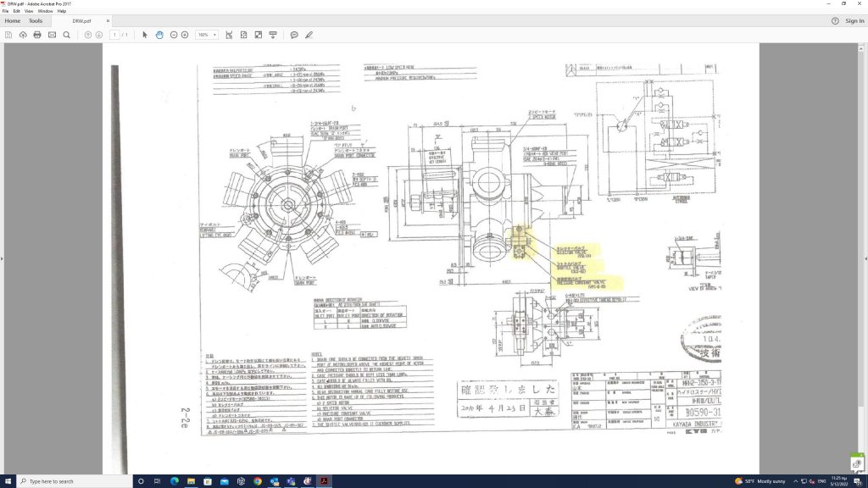Expand the left navigation pane arrow
The image size is (868, 488).
pyautogui.click(x=3, y=258)
